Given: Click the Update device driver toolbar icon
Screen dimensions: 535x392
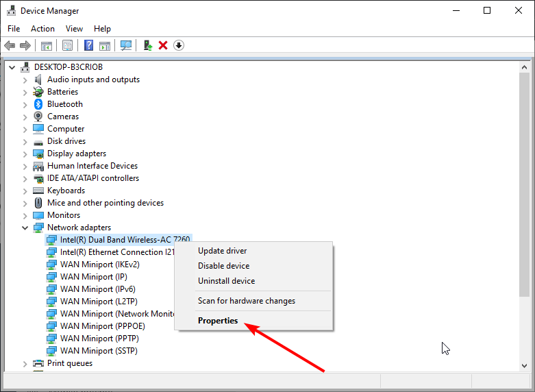Looking at the screenshot, I should (147, 45).
